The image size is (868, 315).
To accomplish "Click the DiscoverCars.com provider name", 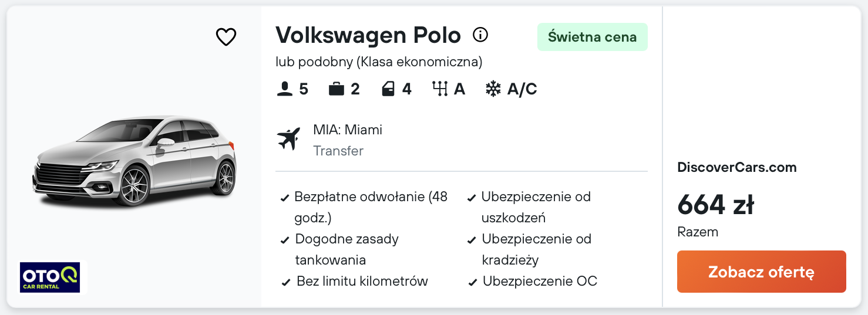I will click(736, 167).
